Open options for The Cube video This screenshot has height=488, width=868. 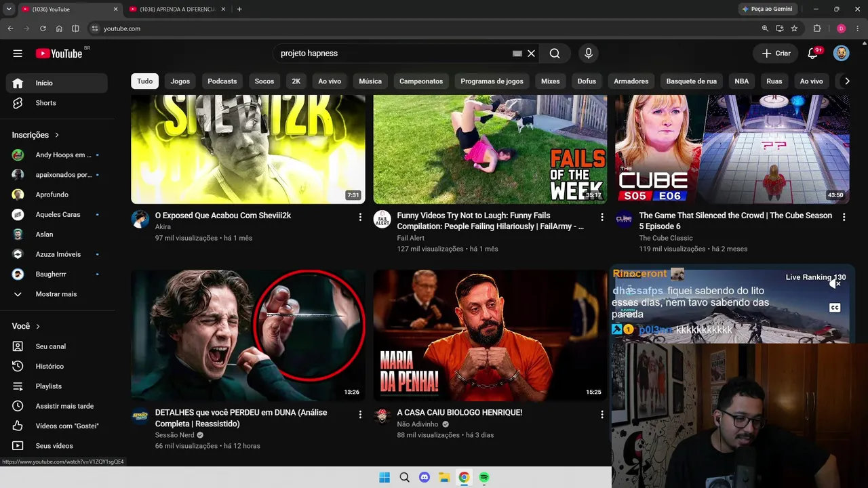844,217
